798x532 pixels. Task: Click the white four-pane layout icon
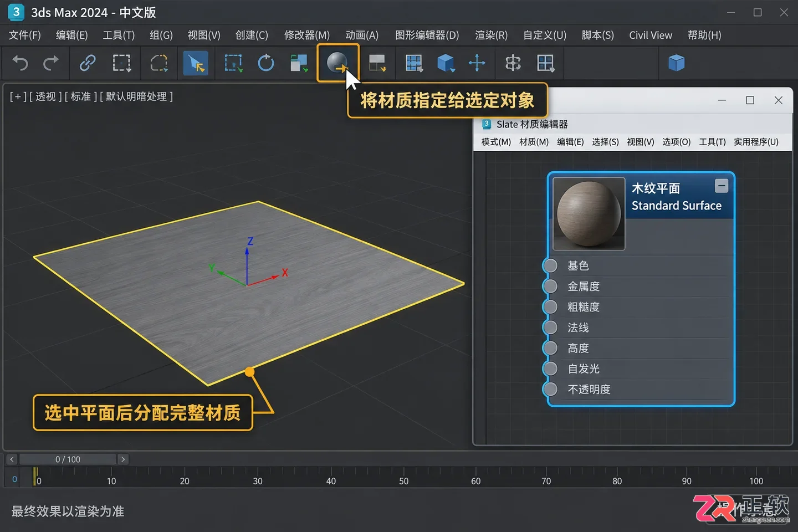click(x=546, y=63)
